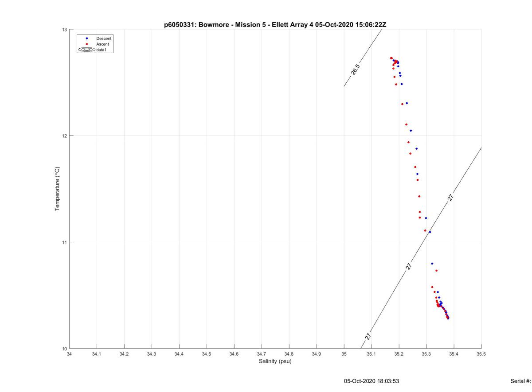Select the 'Descent' legend label

pyautogui.click(x=104, y=39)
